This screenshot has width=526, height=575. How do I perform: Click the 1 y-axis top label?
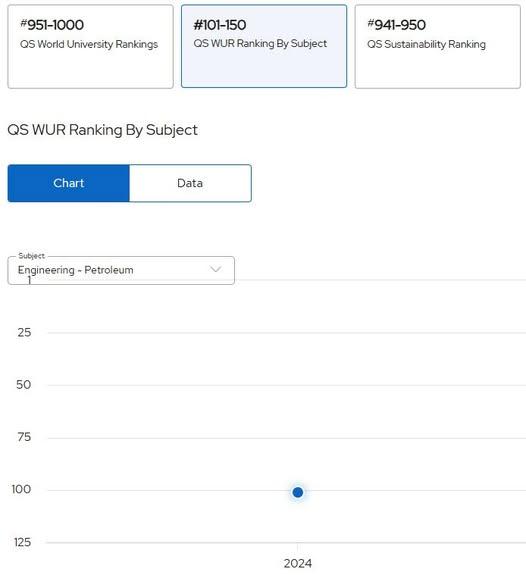pos(29,281)
